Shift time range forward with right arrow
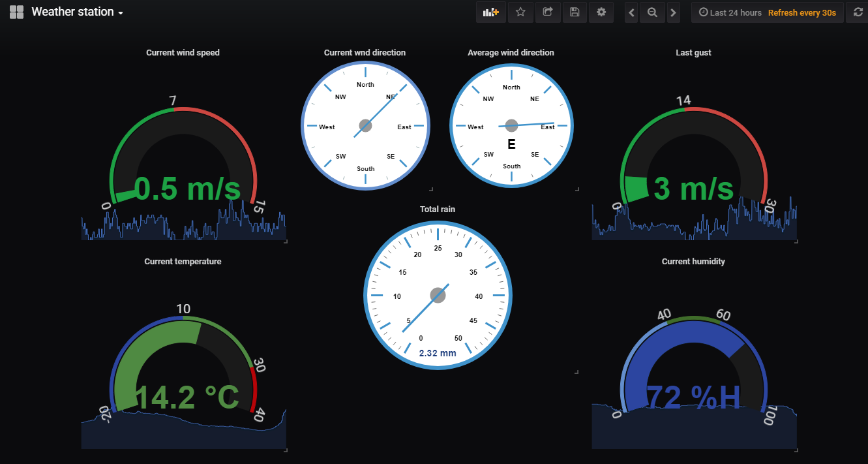 coord(674,12)
